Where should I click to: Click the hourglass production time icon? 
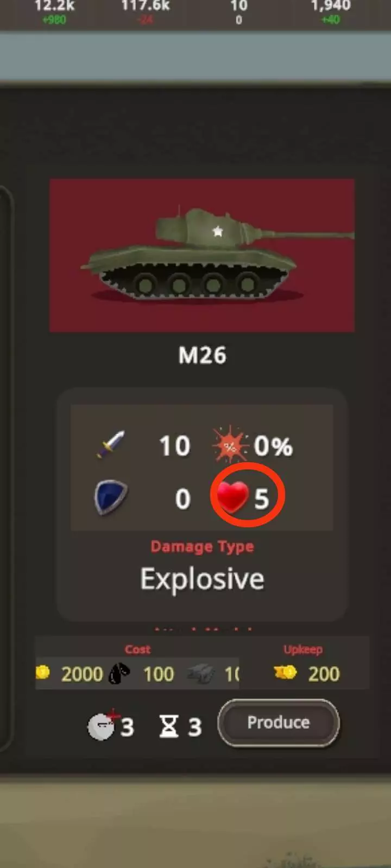pos(169,726)
